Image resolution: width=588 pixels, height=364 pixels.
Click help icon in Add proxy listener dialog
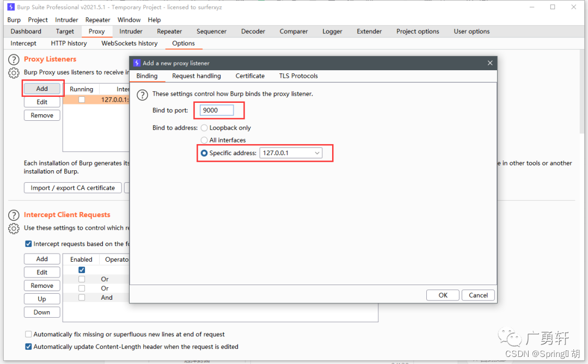[x=142, y=95]
